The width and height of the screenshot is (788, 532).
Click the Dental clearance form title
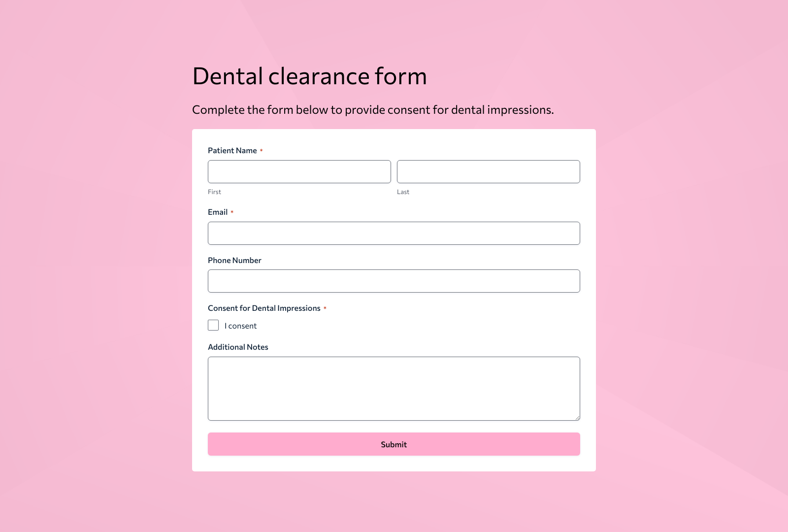[310, 76]
